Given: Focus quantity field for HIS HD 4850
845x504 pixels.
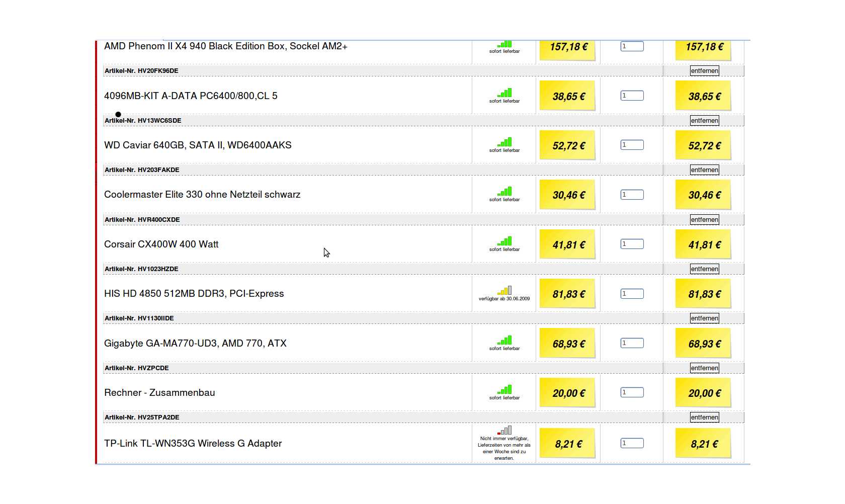Looking at the screenshot, I should pyautogui.click(x=632, y=294).
